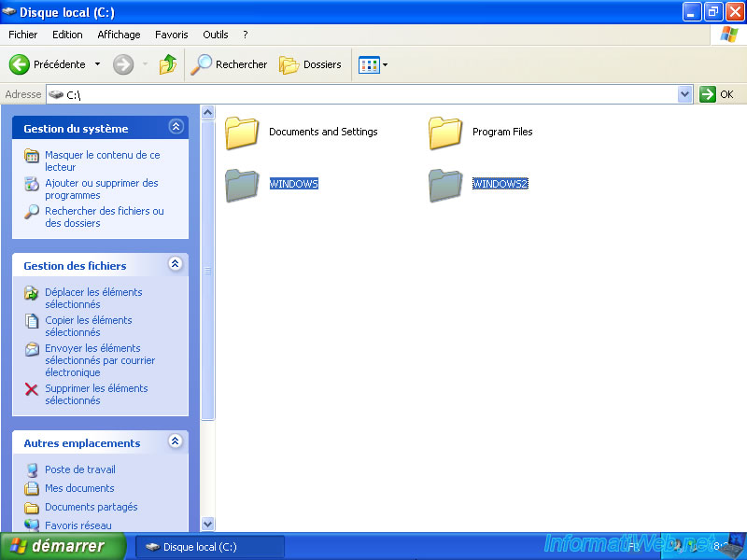Click the Documents partagés folder icon
The width and height of the screenshot is (747, 560).
[32, 508]
